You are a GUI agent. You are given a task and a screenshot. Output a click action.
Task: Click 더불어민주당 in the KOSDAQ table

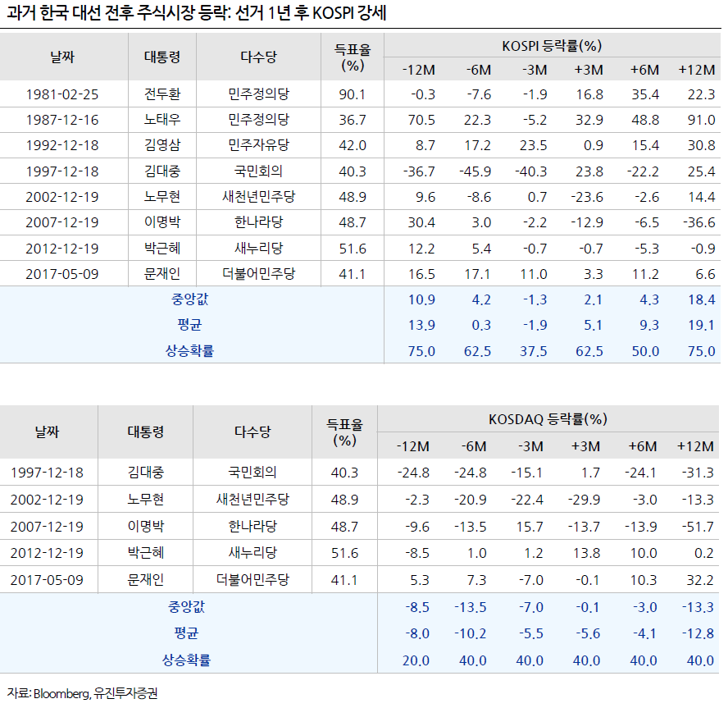(x=253, y=580)
